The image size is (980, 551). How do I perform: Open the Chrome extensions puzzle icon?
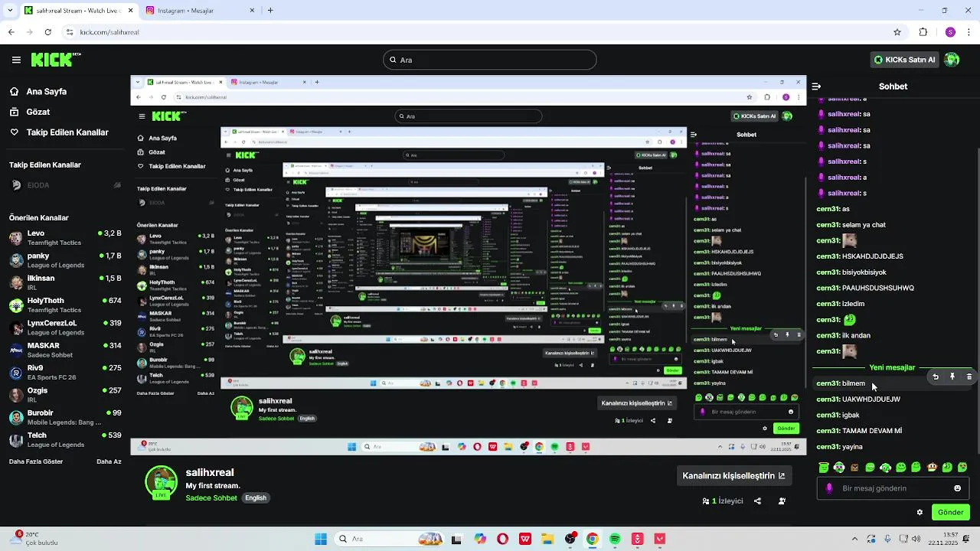click(923, 32)
